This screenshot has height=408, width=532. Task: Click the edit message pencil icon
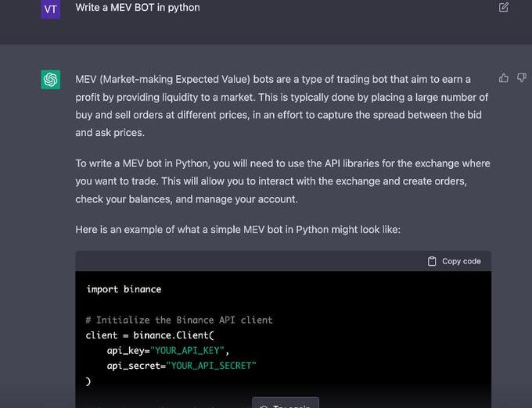(504, 8)
